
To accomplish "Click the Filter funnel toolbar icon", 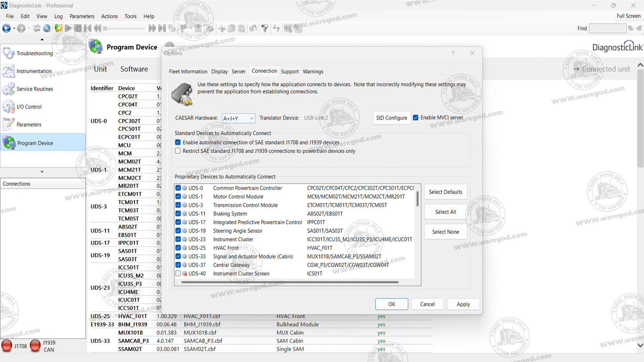I will pyautogui.click(x=265, y=28).
